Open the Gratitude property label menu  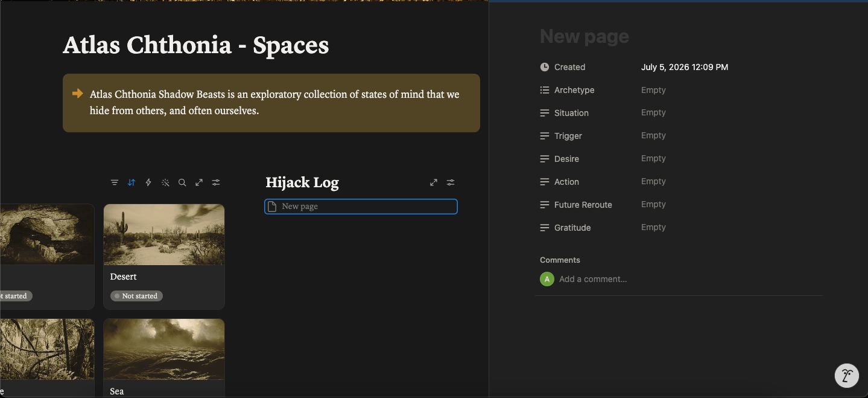pyautogui.click(x=572, y=228)
